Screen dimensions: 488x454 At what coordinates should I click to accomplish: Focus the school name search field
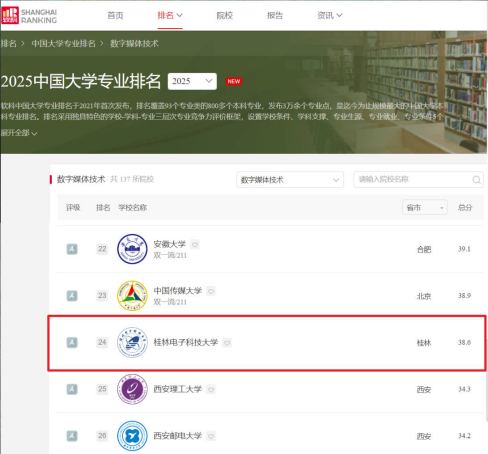pos(418,179)
